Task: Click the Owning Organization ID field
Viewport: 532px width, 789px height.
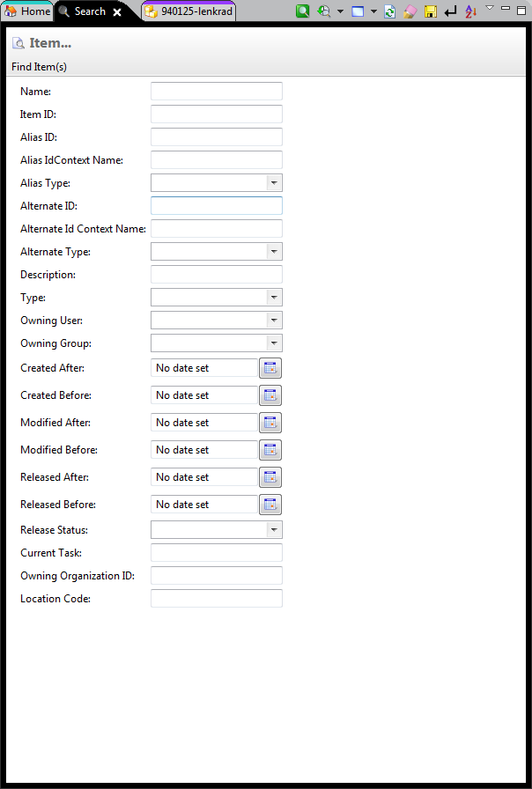Action: pyautogui.click(x=217, y=576)
